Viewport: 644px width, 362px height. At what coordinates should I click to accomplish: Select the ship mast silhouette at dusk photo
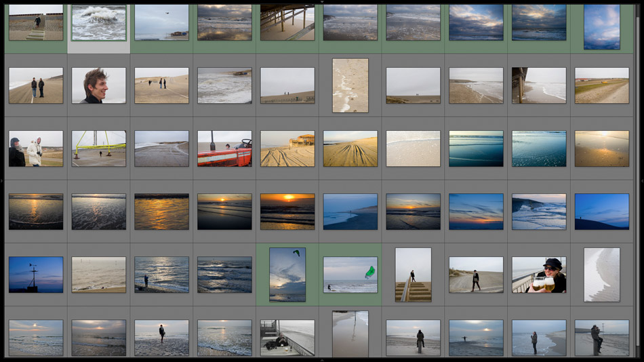tap(36, 275)
